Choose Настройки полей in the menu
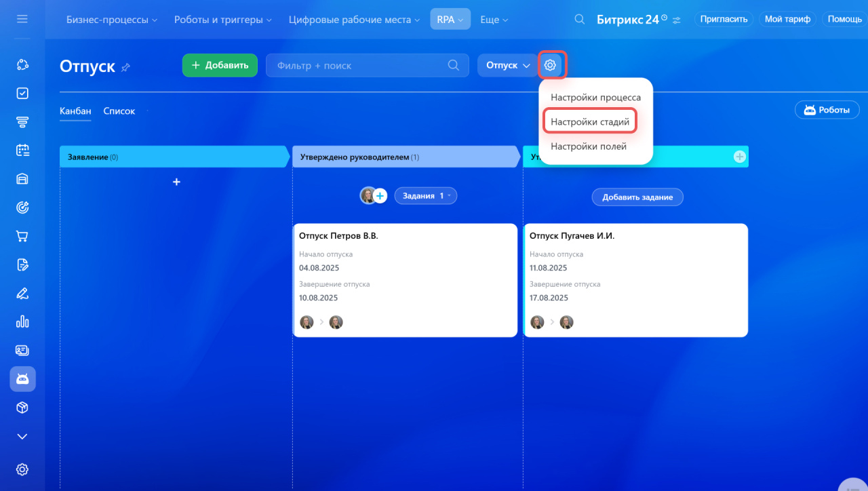Image resolution: width=868 pixels, height=491 pixels. [x=588, y=146]
